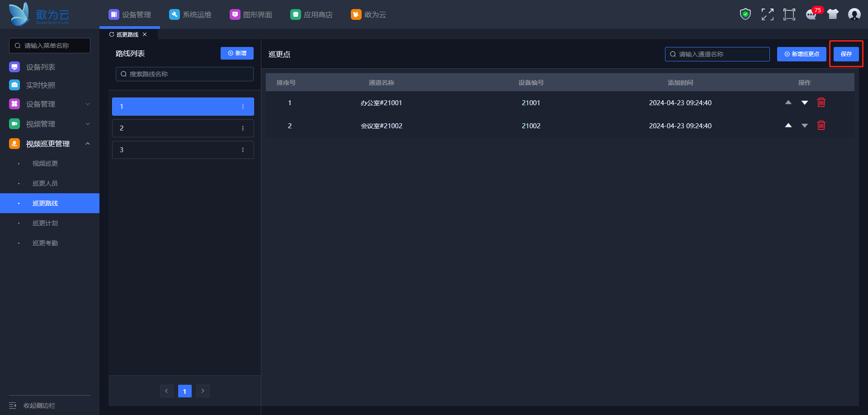The height and width of the screenshot is (415, 868).
Task: Expand the 设备管理 sidebar submenu
Action: point(88,104)
